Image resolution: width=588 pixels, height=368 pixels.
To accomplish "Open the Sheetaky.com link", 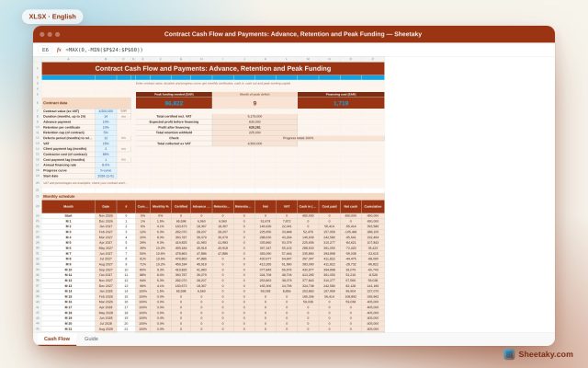I will coord(546,354).
